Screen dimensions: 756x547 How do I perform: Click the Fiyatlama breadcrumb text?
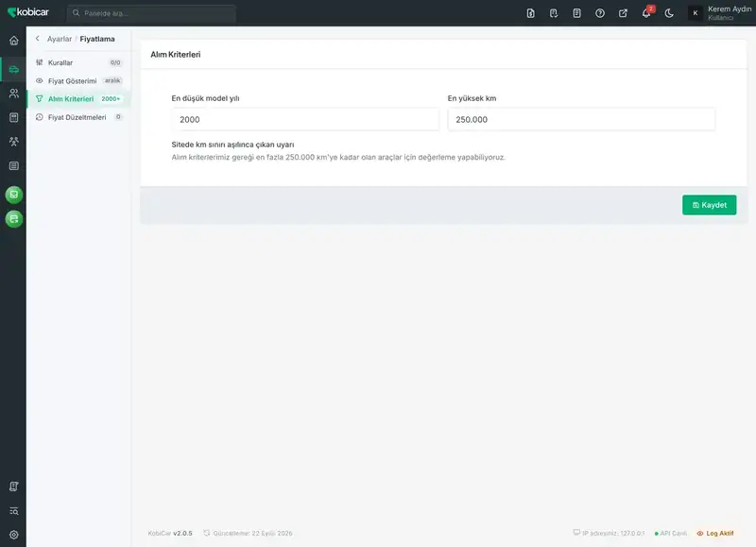point(97,39)
